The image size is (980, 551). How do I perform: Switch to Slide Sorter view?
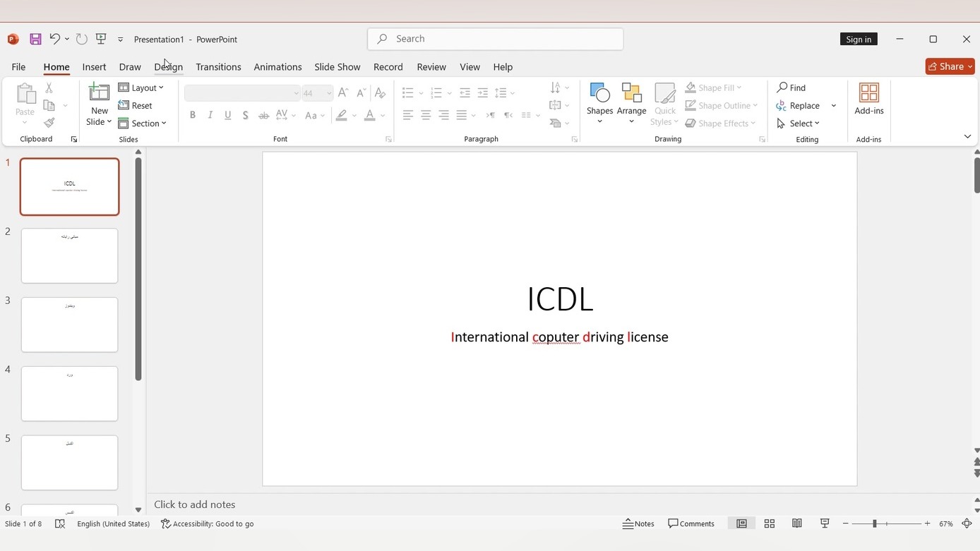pyautogui.click(x=770, y=523)
